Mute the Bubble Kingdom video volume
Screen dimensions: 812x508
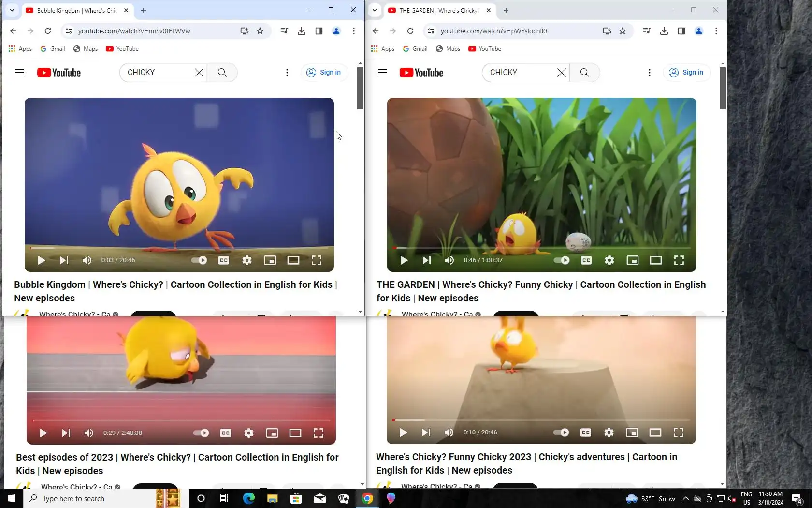[87, 260]
